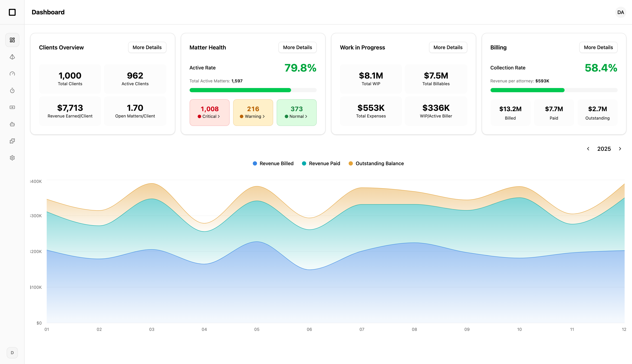Open the gauge performance icon in sidebar
The height and width of the screenshot is (364, 632).
click(x=12, y=73)
